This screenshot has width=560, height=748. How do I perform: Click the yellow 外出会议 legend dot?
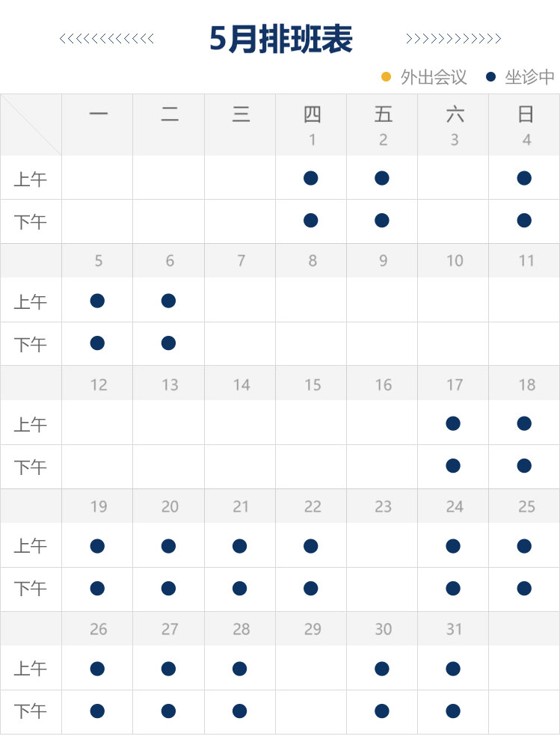pos(386,77)
